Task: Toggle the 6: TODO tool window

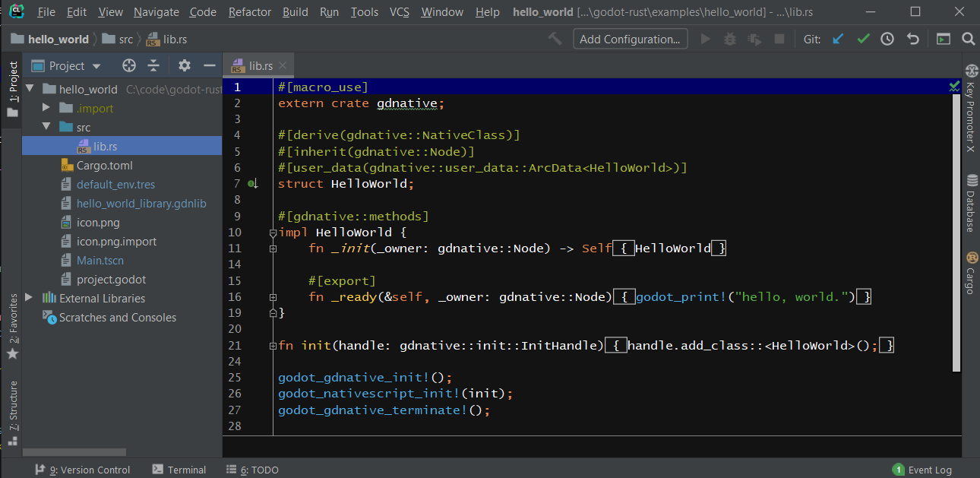Action: [x=253, y=470]
